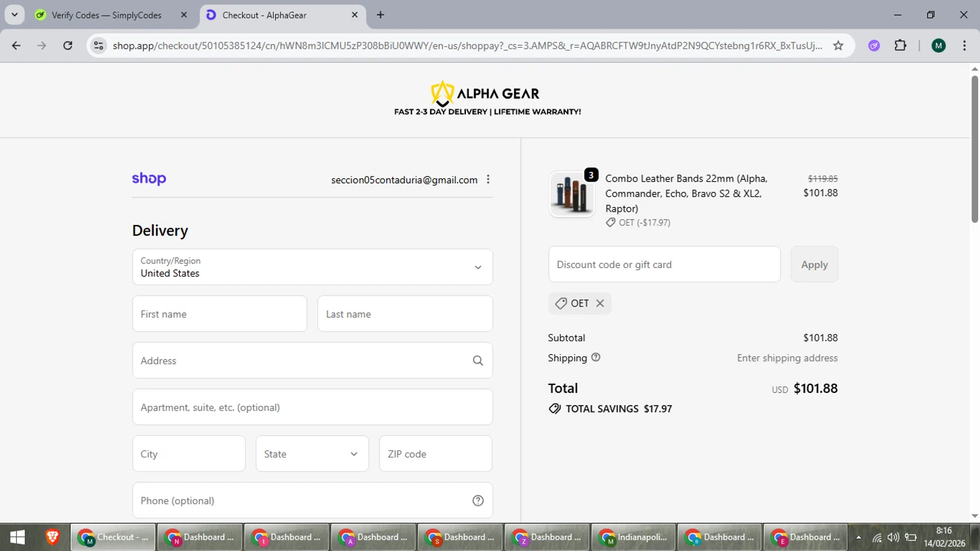Open the Indianapoli... taskbar window
980x551 pixels.
click(632, 537)
